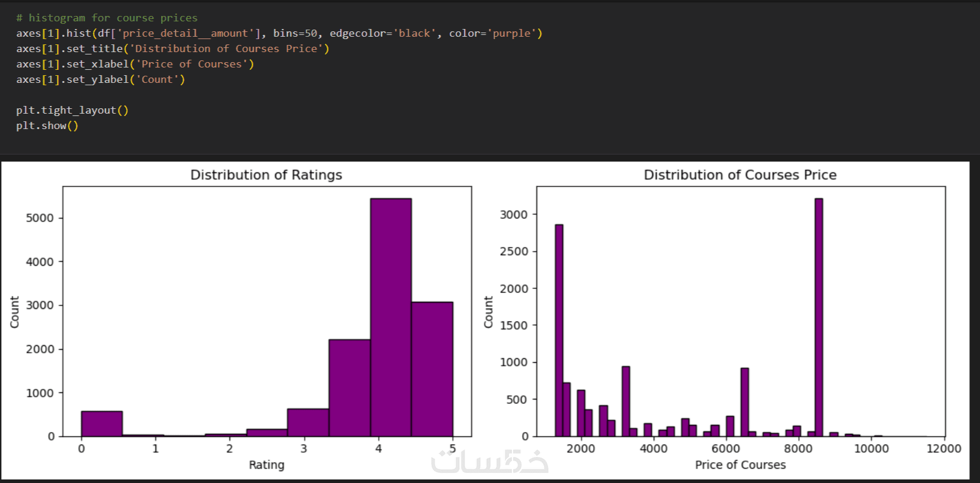This screenshot has width=980, height=483.
Task: Place cursor on the set_xlabel code line
Action: pos(135,64)
